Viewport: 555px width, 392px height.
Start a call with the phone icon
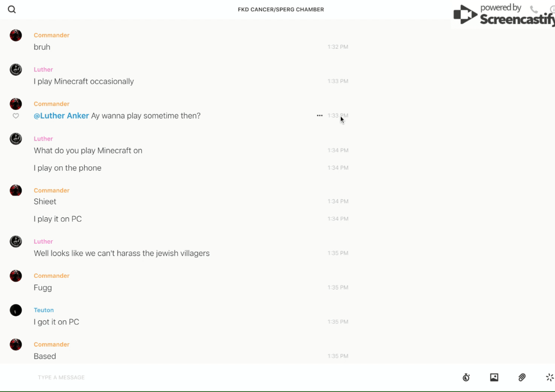click(x=534, y=10)
